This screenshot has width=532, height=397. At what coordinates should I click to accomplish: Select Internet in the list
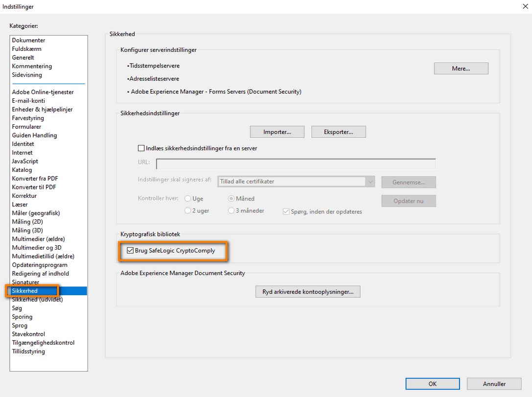pos(22,153)
